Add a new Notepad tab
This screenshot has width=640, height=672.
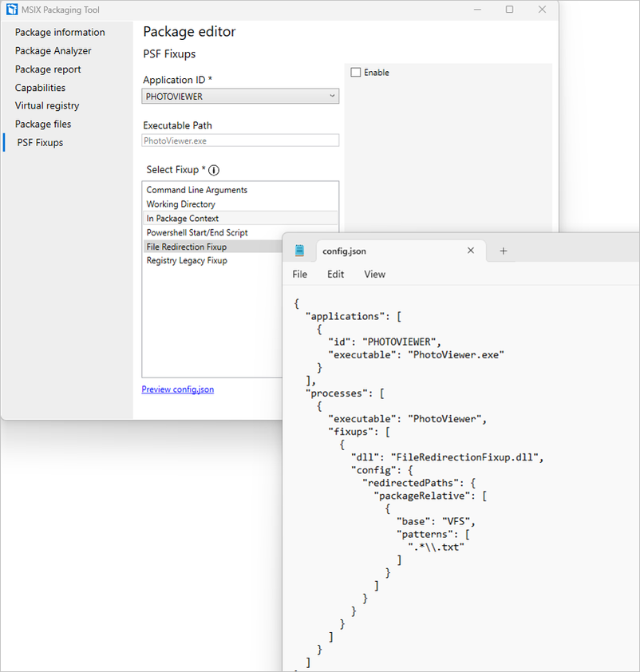504,251
